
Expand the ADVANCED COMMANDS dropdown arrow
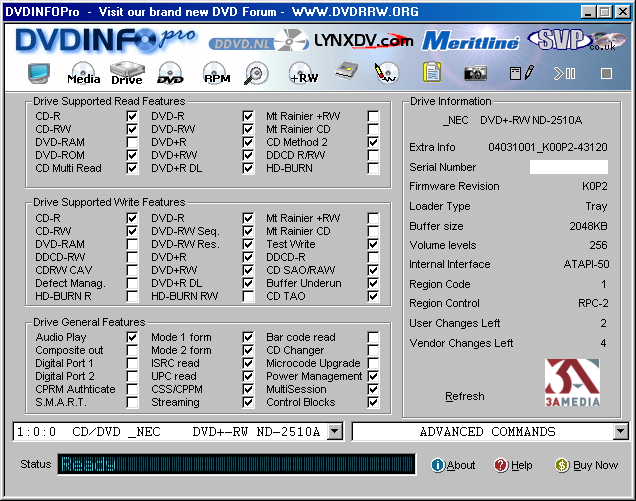point(621,431)
